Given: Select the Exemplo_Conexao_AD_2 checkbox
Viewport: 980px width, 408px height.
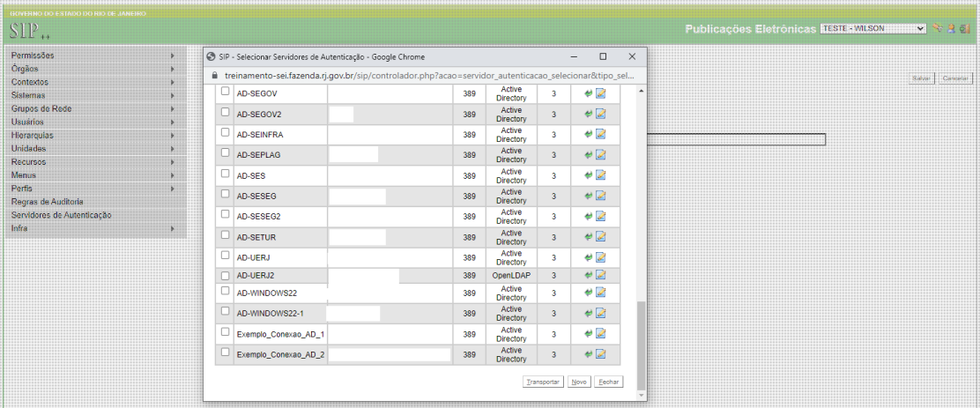Looking at the screenshot, I should [x=225, y=352].
